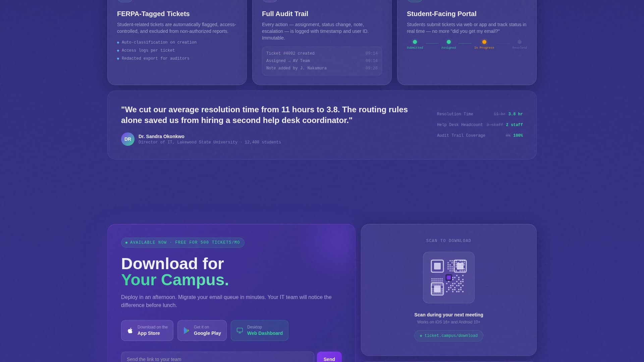Click the Apple logo icon in App Store button
Image resolution: width=644 pixels, height=362 pixels.
[130, 330]
